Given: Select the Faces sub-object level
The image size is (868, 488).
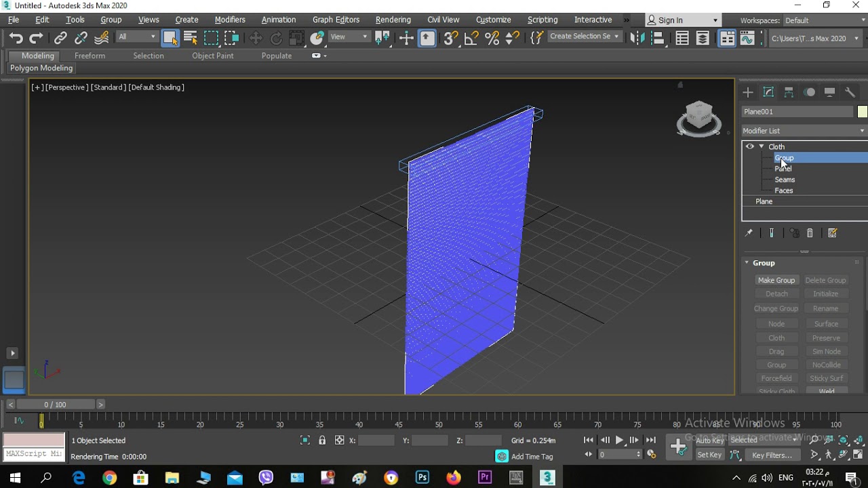Looking at the screenshot, I should [784, 190].
